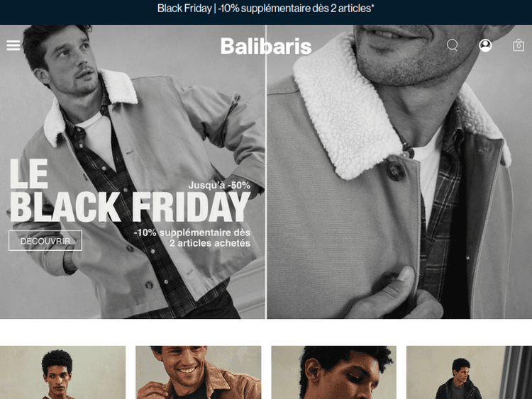Screen dimensions: 532x399
Task: Open the smiling man in brown jacket thumbnail
Action: 199,372
